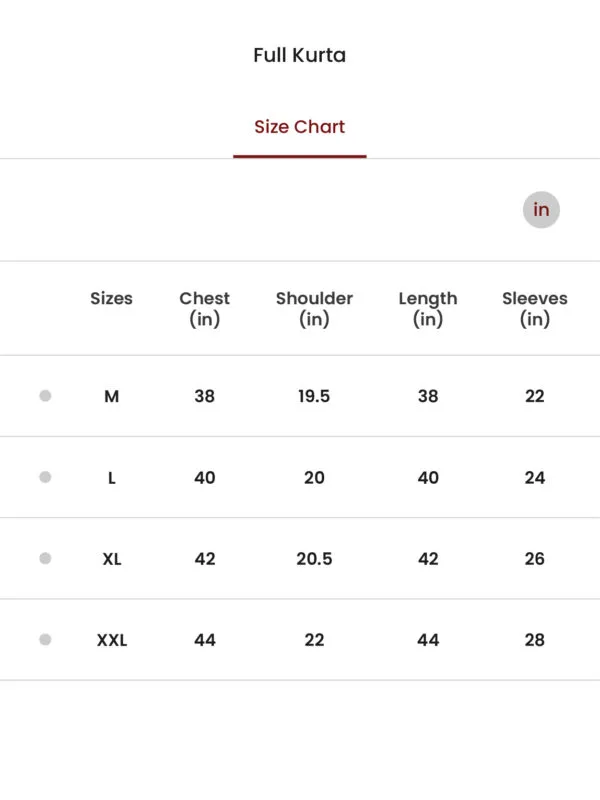Image resolution: width=600 pixels, height=800 pixels.
Task: Choose the M size label
Action: click(x=112, y=396)
